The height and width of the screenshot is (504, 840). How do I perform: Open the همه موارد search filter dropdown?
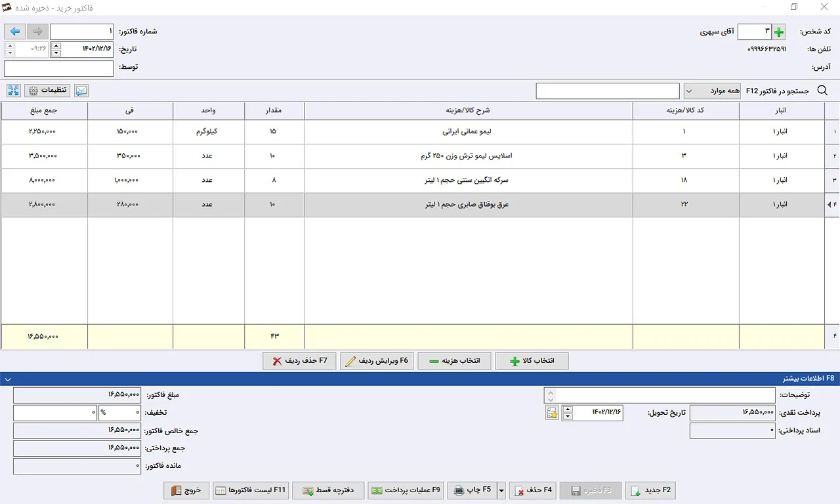pos(712,91)
